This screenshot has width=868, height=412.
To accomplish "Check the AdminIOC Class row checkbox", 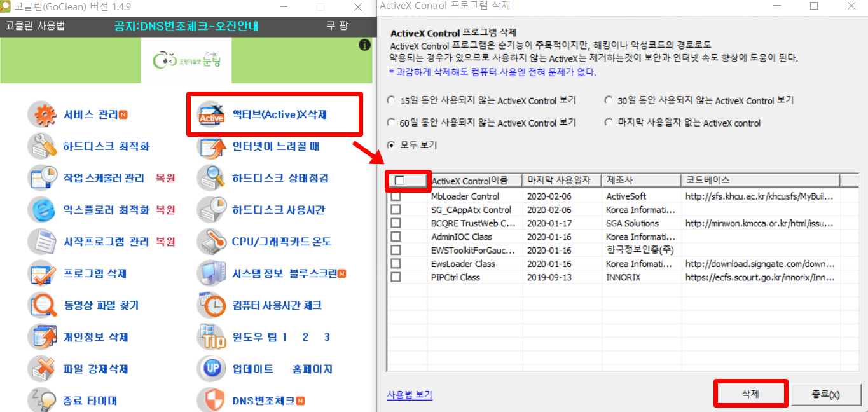I will pos(396,237).
